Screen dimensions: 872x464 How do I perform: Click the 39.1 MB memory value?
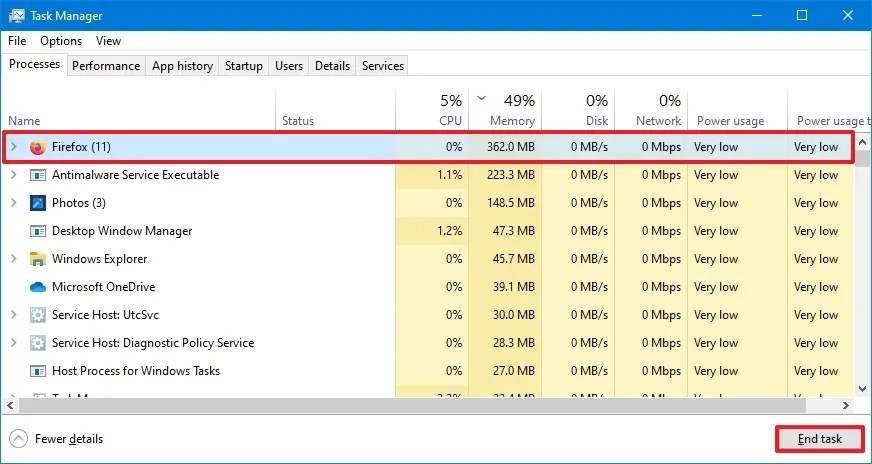click(513, 287)
